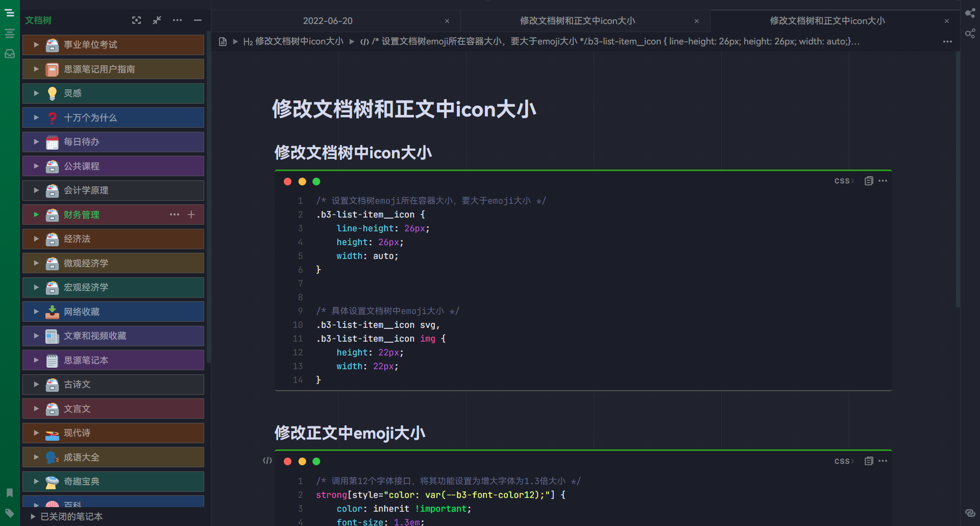The image size is (980, 526).
Task: Click the H2 修改文档树中icon大小 breadcrumb
Action: coord(293,41)
